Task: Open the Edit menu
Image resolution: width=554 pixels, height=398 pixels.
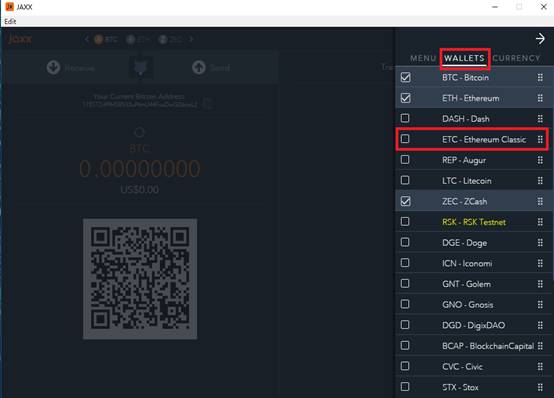Action: tap(10, 22)
